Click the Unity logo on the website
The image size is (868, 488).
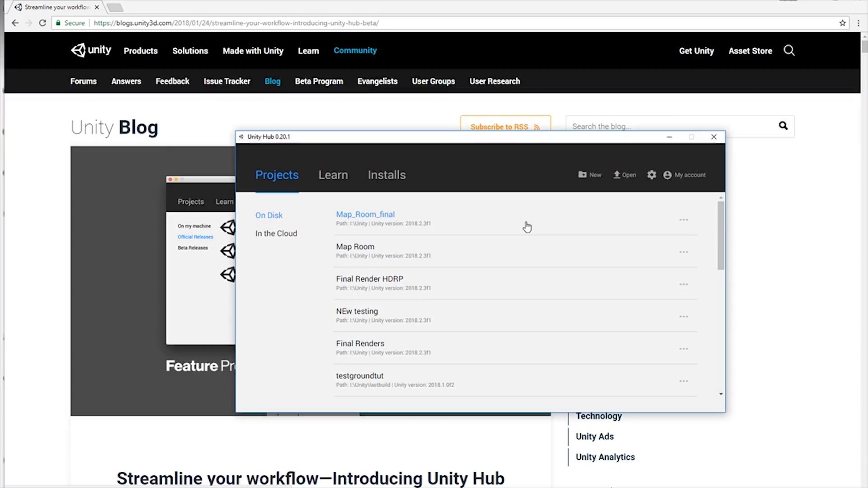tap(91, 50)
